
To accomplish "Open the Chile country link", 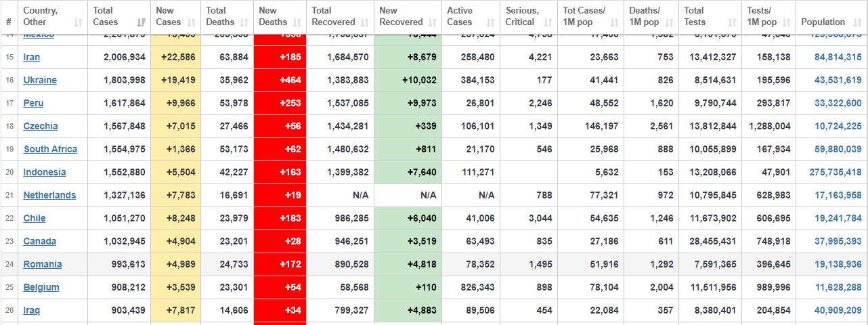I will tap(35, 218).
